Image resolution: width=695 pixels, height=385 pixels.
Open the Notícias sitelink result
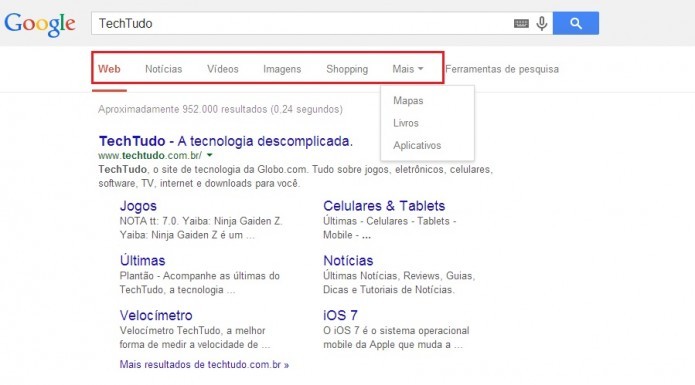pyautogui.click(x=348, y=261)
